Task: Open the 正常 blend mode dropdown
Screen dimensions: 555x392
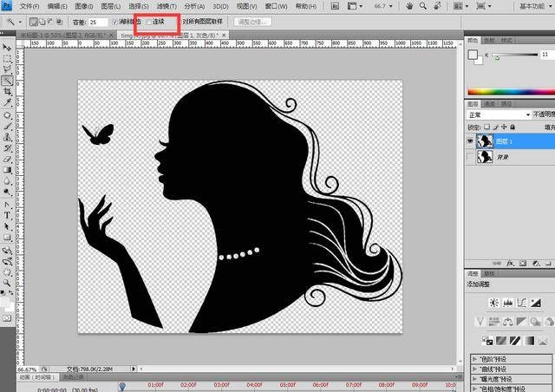Action: coord(499,114)
